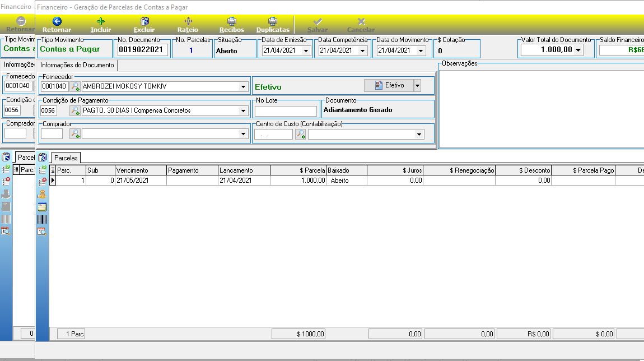Screen dimensions: 644x361
Task: Click the $ Desconto column header
Action: coord(523,170)
